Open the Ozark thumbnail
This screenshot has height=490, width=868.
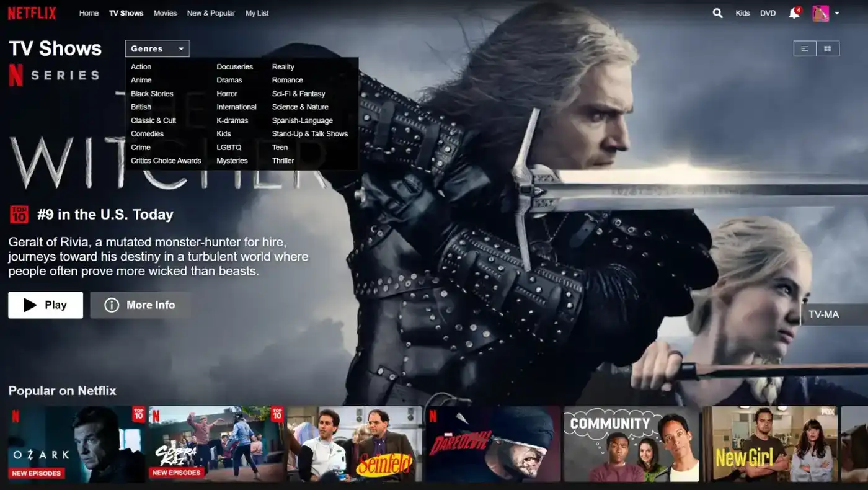click(77, 444)
